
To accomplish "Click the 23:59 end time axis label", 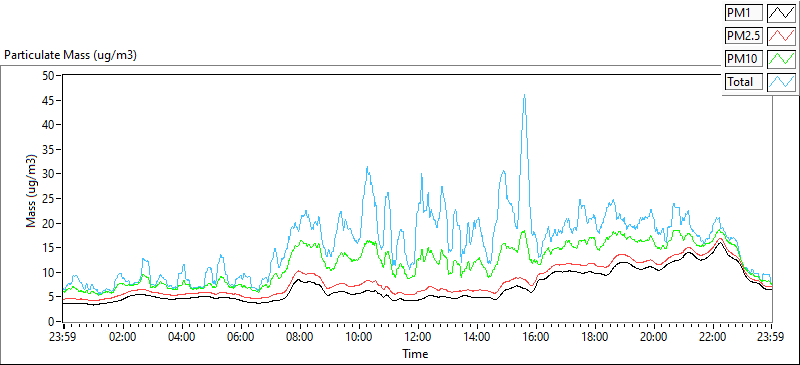I will pos(772,337).
